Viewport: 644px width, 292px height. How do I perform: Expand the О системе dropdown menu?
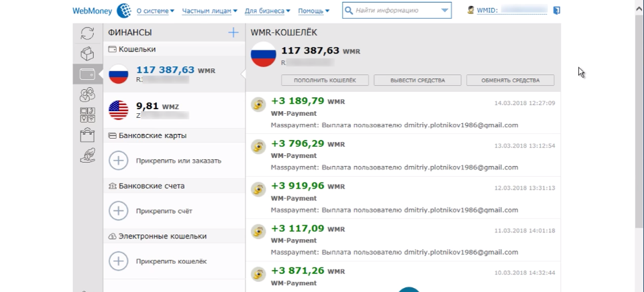pos(155,11)
